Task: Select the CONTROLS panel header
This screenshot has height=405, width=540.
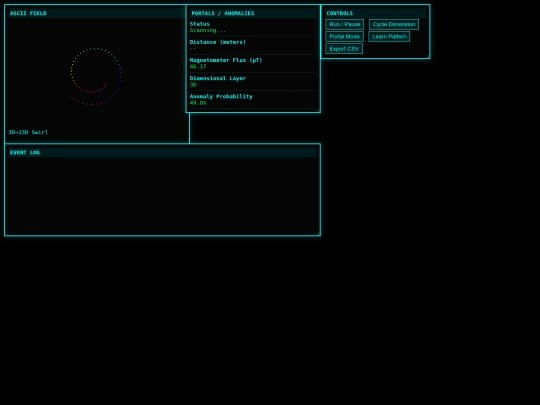Action: click(x=375, y=13)
